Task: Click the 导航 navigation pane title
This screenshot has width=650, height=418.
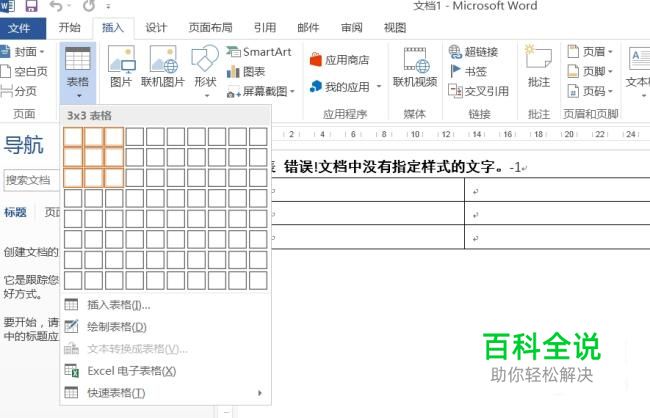Action: click(x=24, y=145)
